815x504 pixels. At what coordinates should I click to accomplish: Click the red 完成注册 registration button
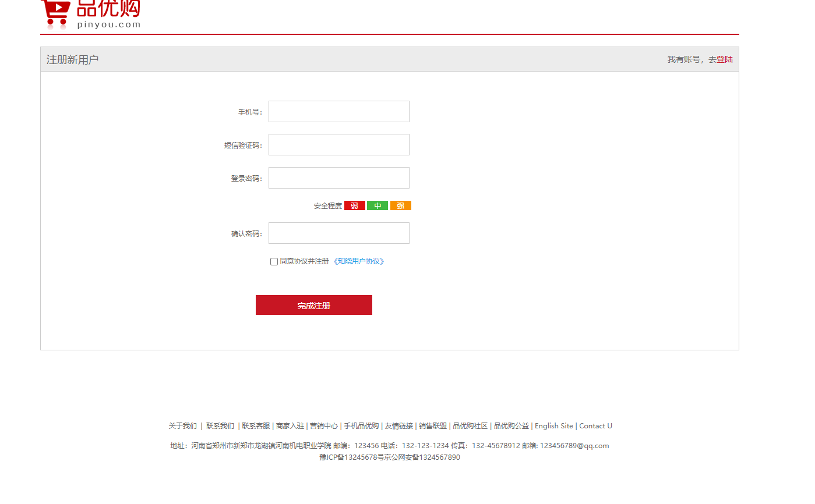[x=313, y=304]
